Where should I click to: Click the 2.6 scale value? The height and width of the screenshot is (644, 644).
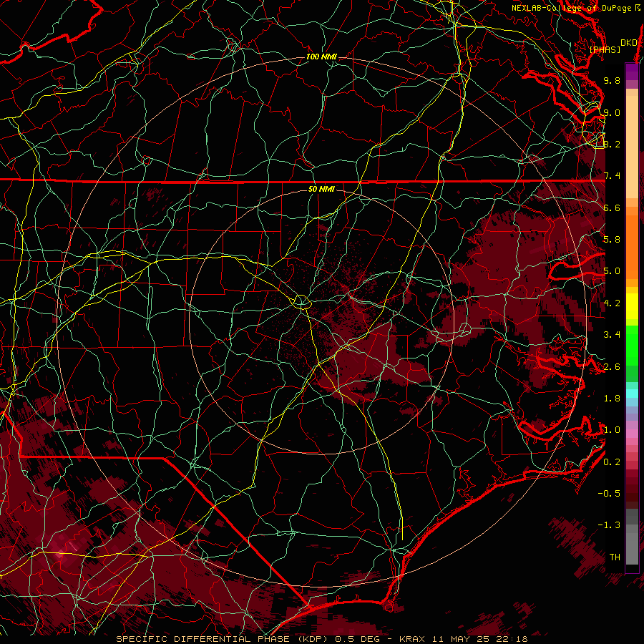pyautogui.click(x=612, y=367)
